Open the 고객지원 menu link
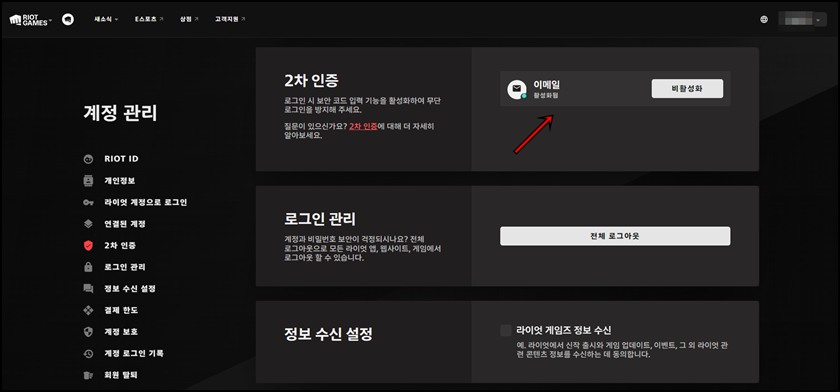Image resolution: width=840 pixels, height=392 pixels. [x=230, y=19]
